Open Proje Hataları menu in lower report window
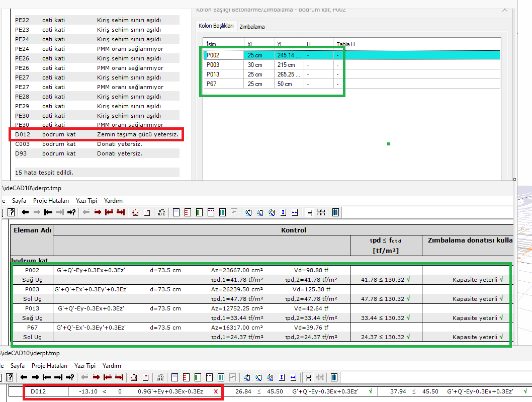Screen dimensions: 532x402 pyautogui.click(x=50, y=366)
